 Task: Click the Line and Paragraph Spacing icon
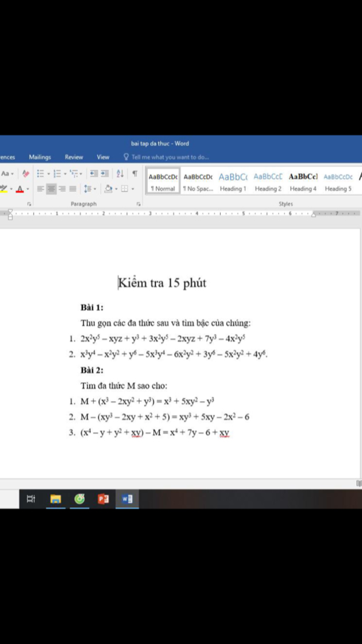[x=88, y=189]
